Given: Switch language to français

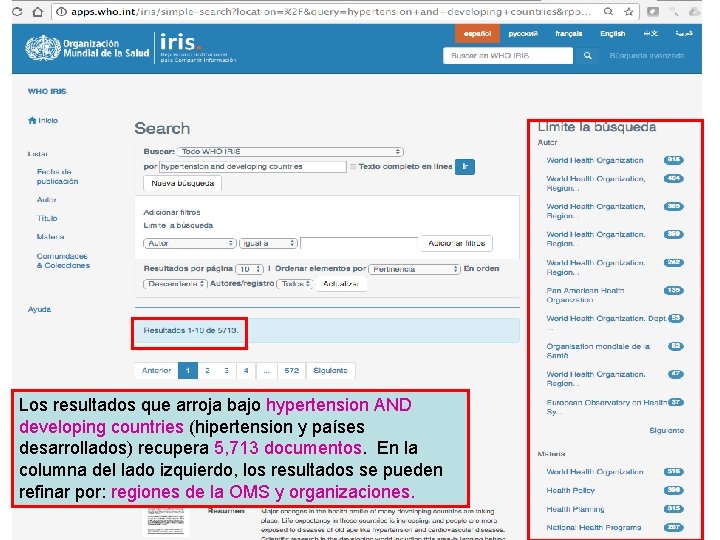Looking at the screenshot, I should coord(568,34).
